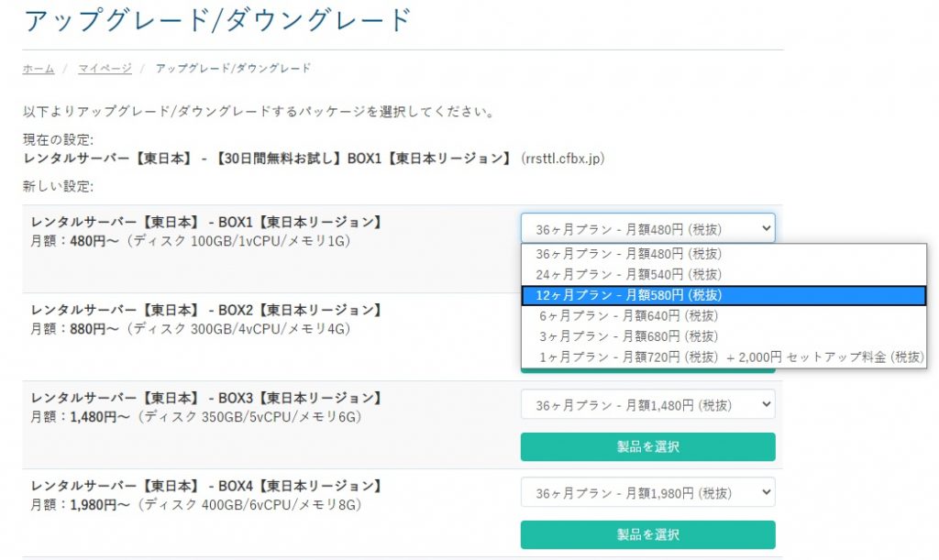Click the current breadcrumb アップグレード/ダウングレード

[x=233, y=69]
